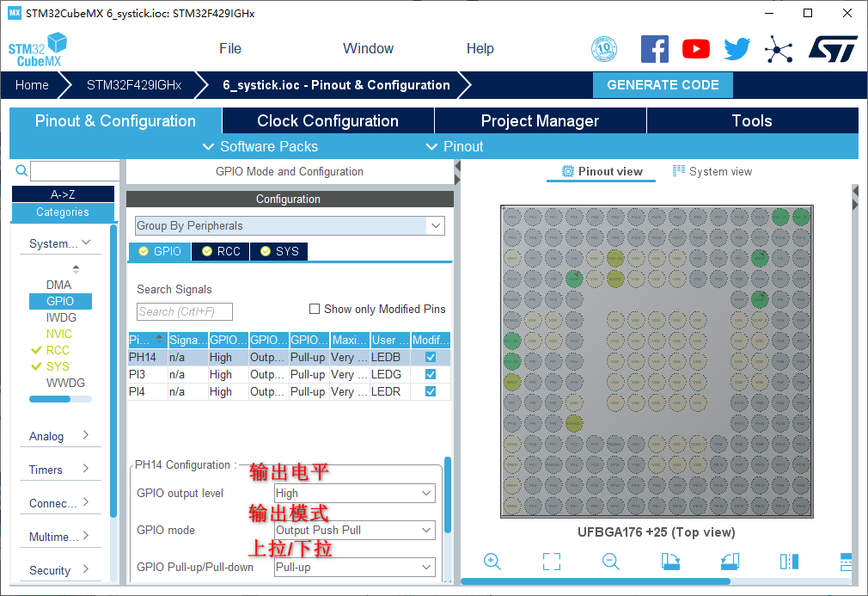Viewport: 868px width, 596px height.
Task: Click the Twitter bird icon
Action: click(x=737, y=49)
